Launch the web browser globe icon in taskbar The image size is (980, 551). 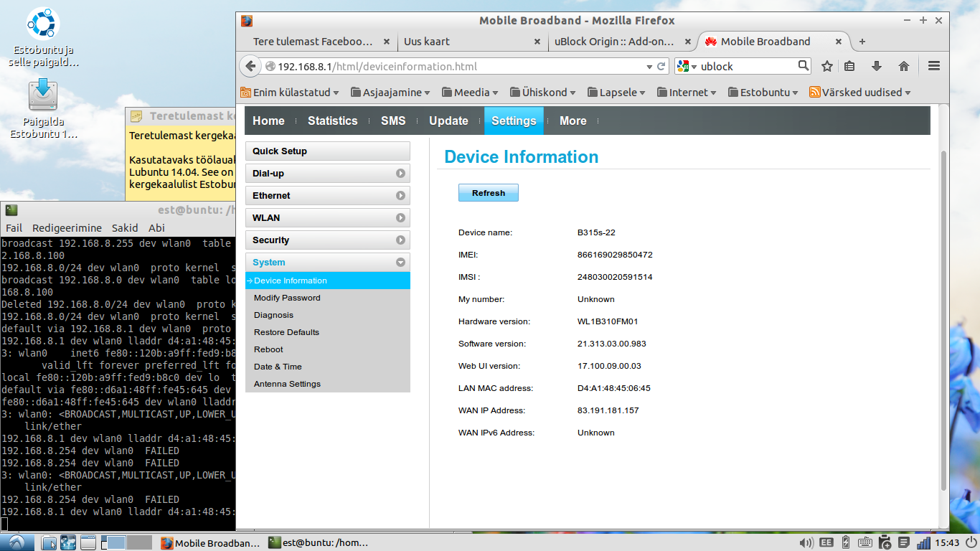[x=68, y=542]
